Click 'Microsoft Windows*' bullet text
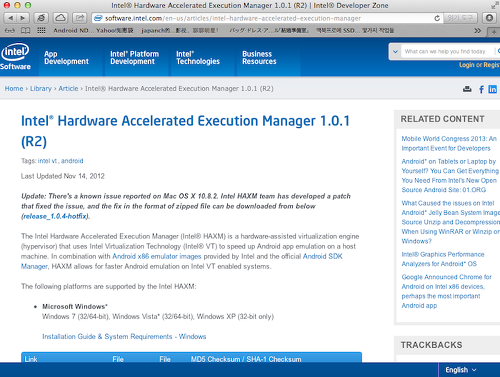This screenshot has width=500, height=377. (75, 306)
